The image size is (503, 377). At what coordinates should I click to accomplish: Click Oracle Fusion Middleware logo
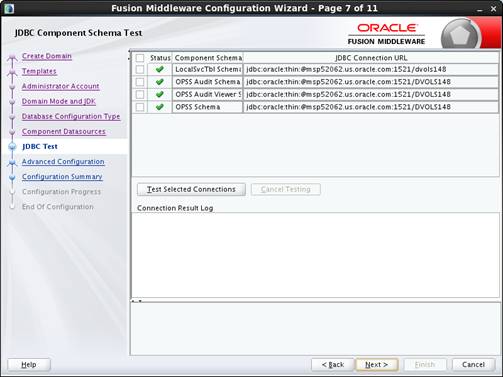[386, 34]
